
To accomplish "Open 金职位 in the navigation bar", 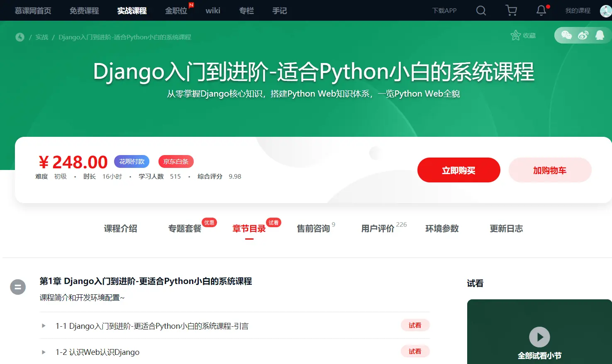I will pyautogui.click(x=176, y=11).
